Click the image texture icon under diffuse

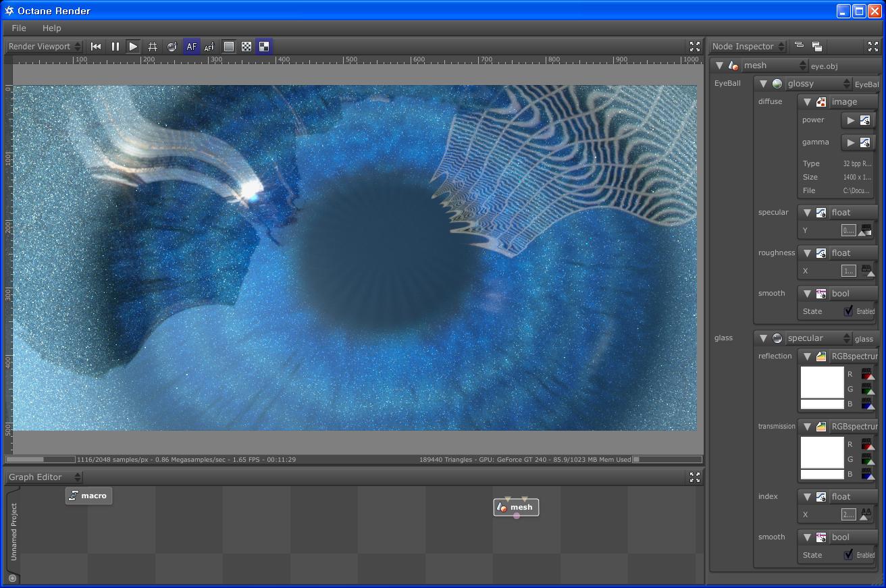[x=821, y=102]
